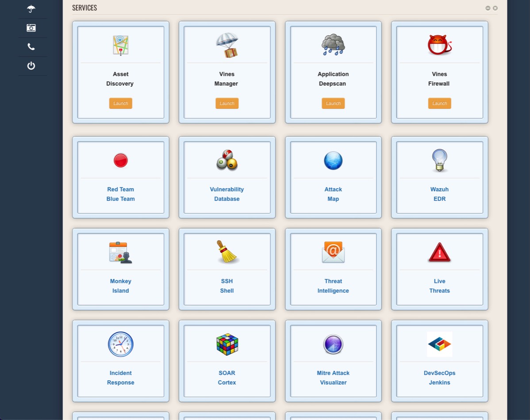The image size is (530, 420).
Task: Open the Wazuh EDR link
Action: [439, 194]
